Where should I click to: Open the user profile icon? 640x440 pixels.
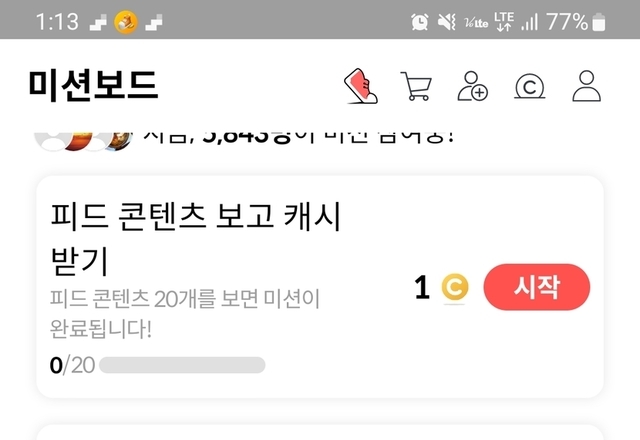coord(587,86)
